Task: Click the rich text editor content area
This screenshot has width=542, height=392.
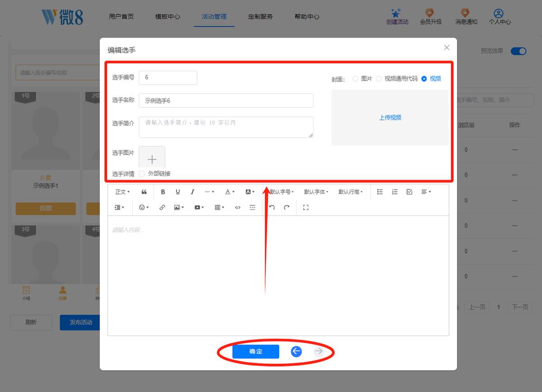Action: click(x=278, y=275)
